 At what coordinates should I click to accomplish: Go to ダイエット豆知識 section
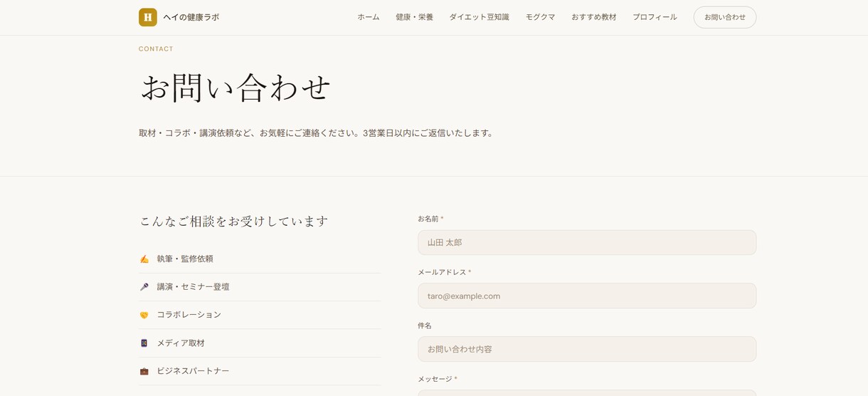479,17
